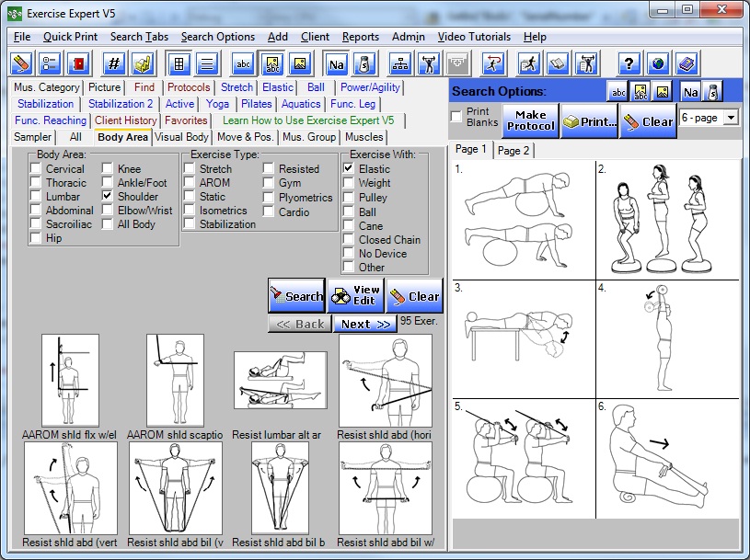Enable the Plyometrics exercise type checkbox
Screen dimensions: 750x560
pos(269,198)
